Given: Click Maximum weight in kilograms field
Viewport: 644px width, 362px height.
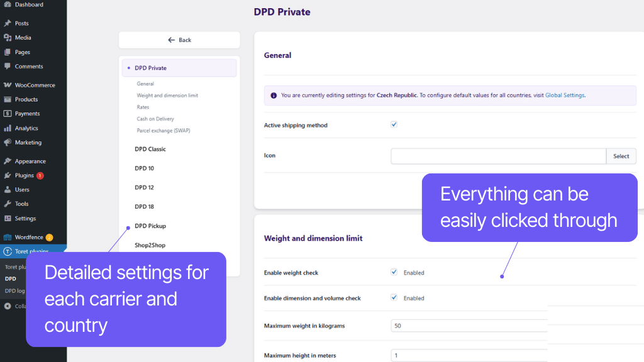Looking at the screenshot, I should click(x=469, y=326).
